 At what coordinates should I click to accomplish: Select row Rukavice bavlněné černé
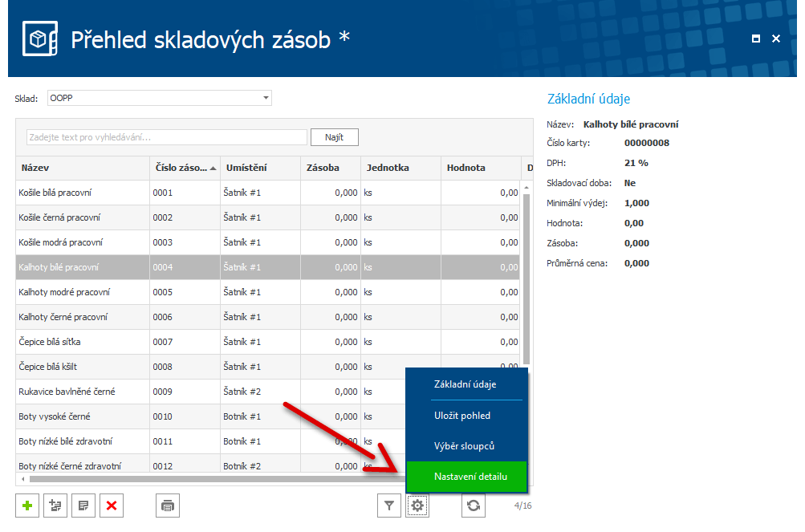pyautogui.click(x=210, y=392)
